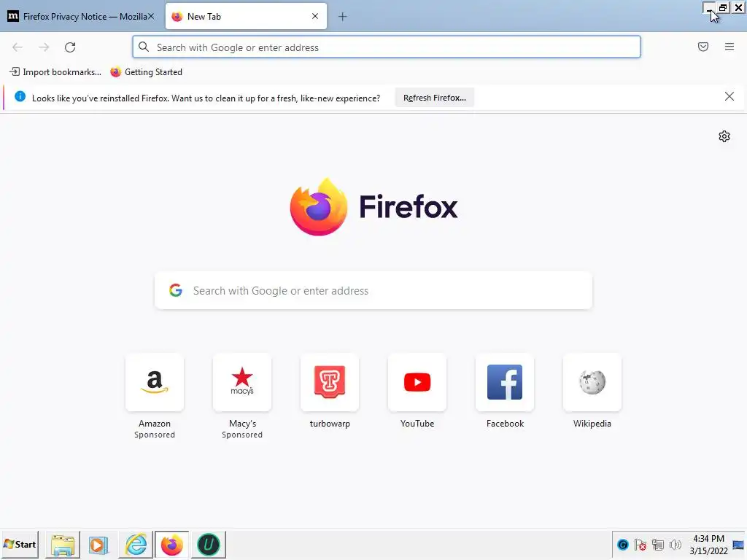Open the volume speaker tray icon
747x560 pixels.
click(x=675, y=544)
